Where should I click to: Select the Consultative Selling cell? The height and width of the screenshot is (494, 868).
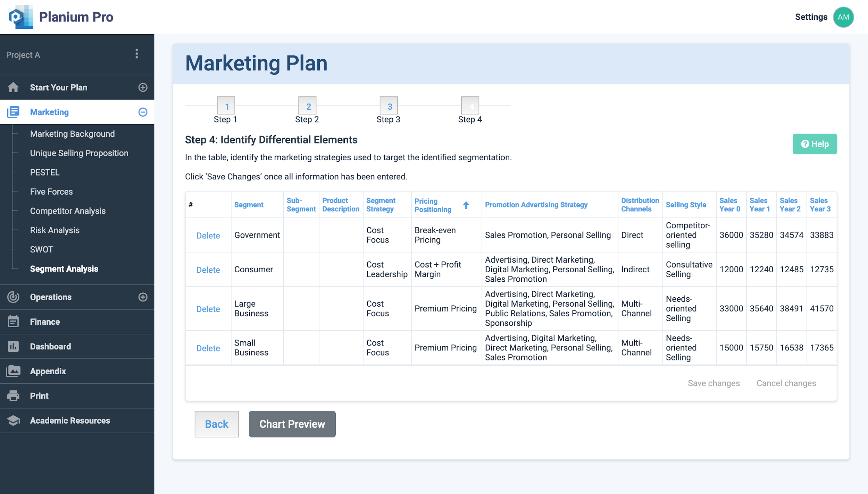pyautogui.click(x=689, y=270)
